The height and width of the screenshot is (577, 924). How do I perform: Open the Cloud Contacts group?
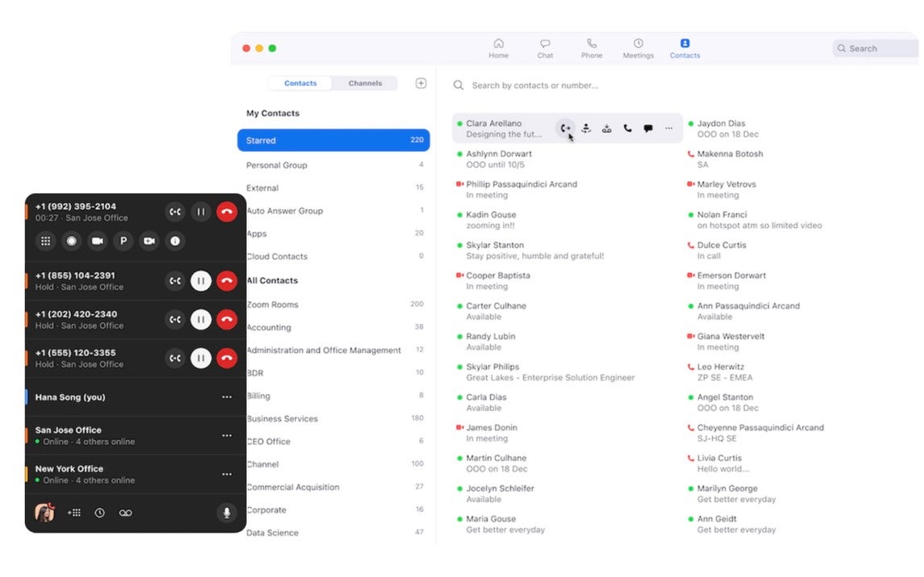336,256
